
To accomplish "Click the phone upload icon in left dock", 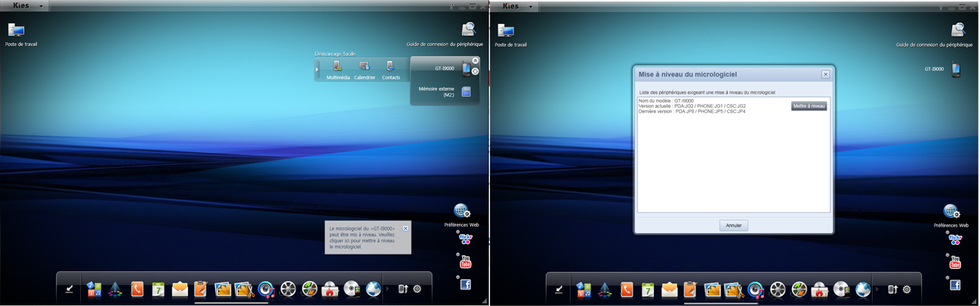I will click(x=403, y=289).
